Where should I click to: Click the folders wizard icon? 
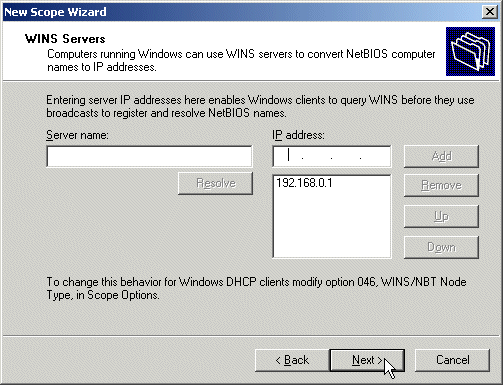click(x=470, y=51)
